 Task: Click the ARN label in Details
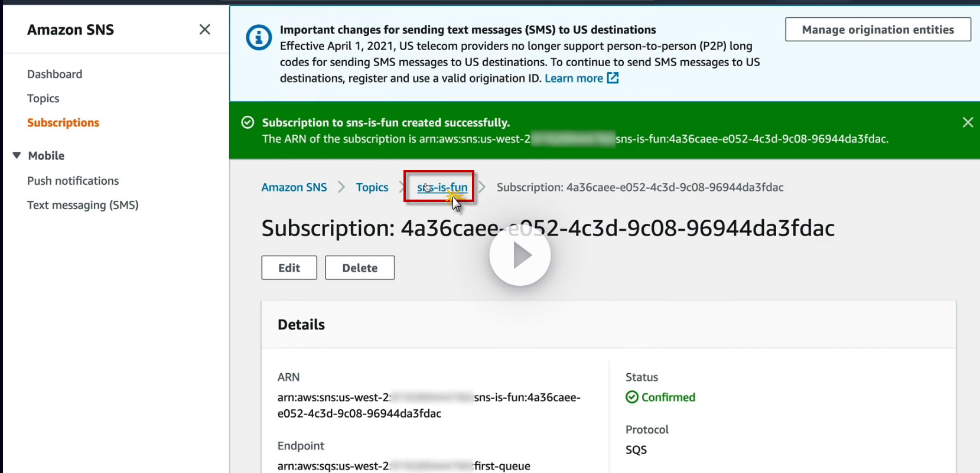(x=288, y=377)
